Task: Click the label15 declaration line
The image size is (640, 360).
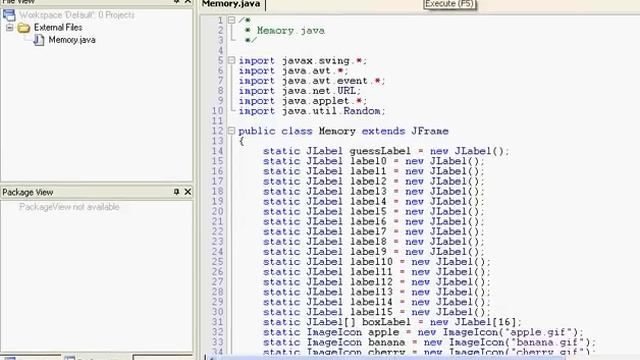Action: coord(377,312)
